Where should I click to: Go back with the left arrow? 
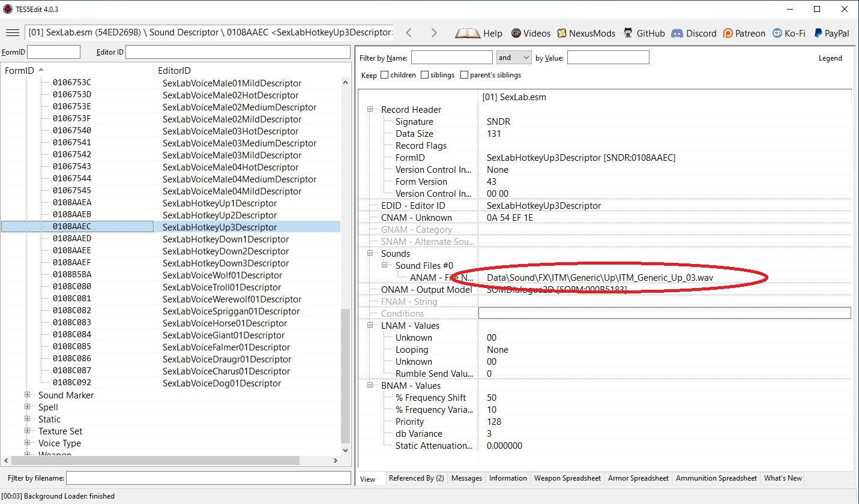(408, 33)
